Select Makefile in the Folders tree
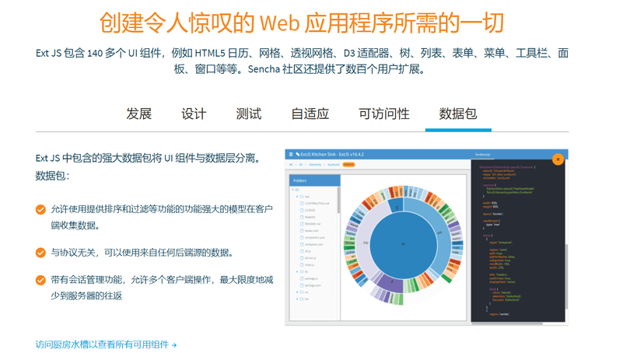644x353 pixels. tap(310, 217)
